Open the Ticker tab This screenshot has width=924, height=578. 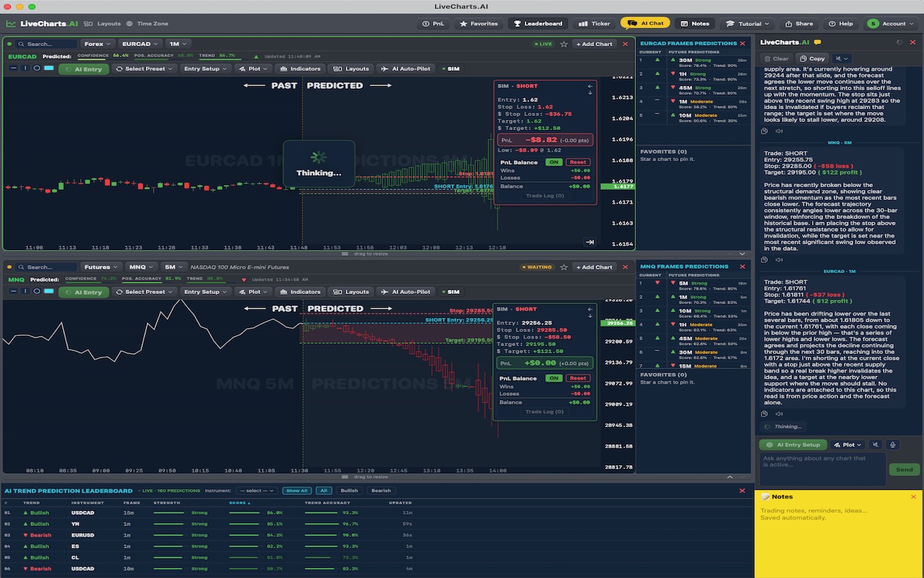596,24
